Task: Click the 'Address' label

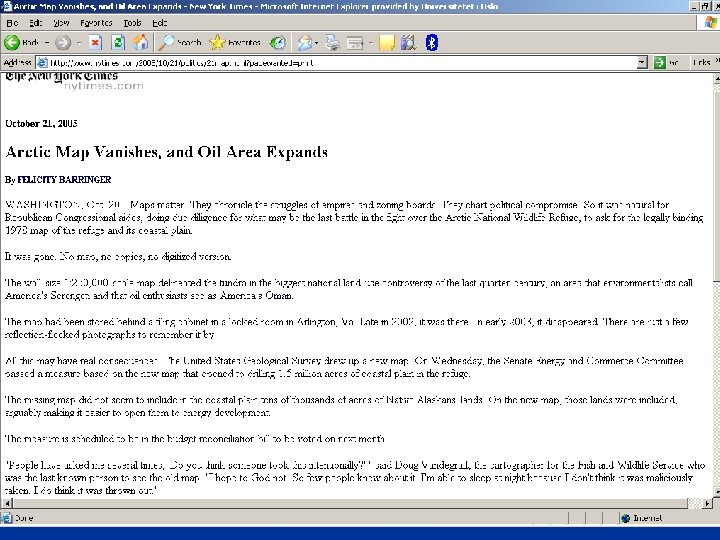Action: [x=17, y=62]
